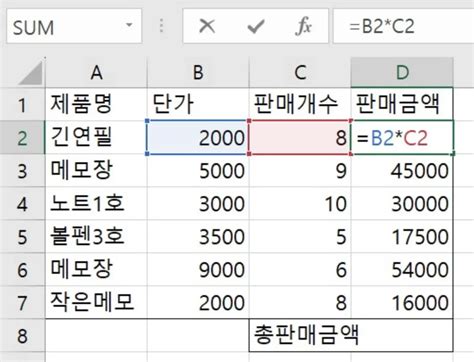The image size is (474, 362).
Task: Select column A header
Action: (96, 72)
